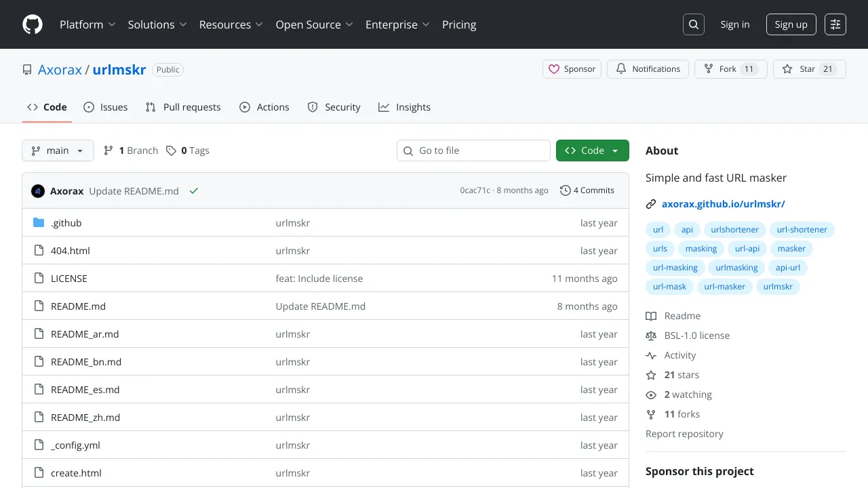
Task: Expand the Open Source menu
Action: 314,24
